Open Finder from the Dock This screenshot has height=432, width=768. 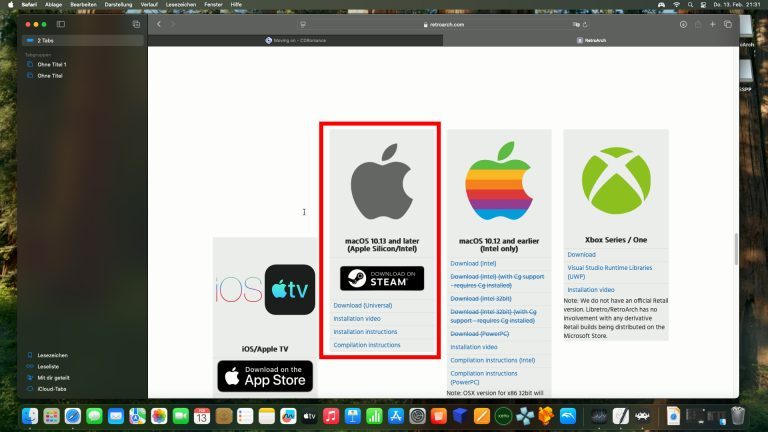(30, 416)
